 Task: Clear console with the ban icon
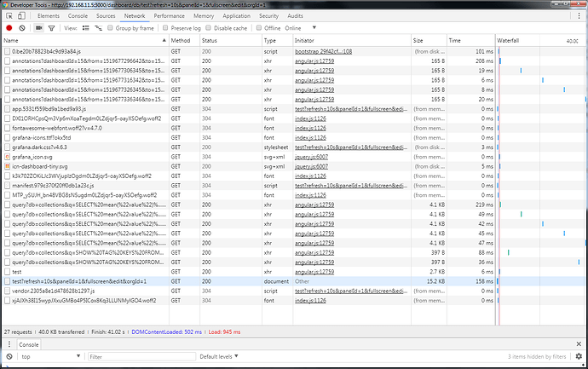pos(9,356)
